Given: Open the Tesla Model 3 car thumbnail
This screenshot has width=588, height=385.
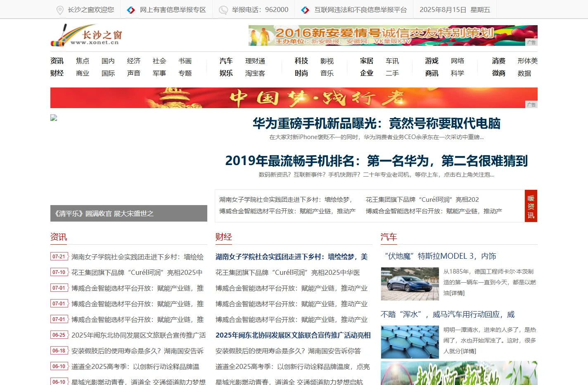Looking at the screenshot, I should click(410, 284).
